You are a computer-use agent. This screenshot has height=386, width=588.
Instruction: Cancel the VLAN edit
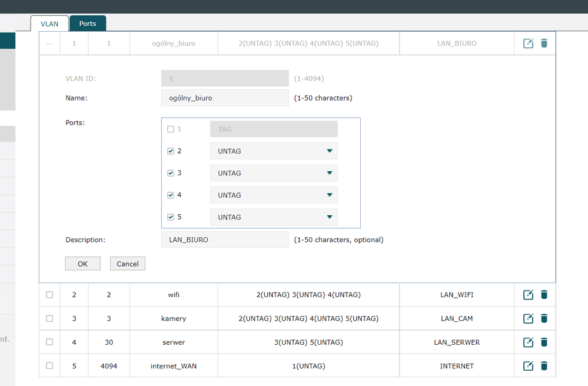point(127,264)
